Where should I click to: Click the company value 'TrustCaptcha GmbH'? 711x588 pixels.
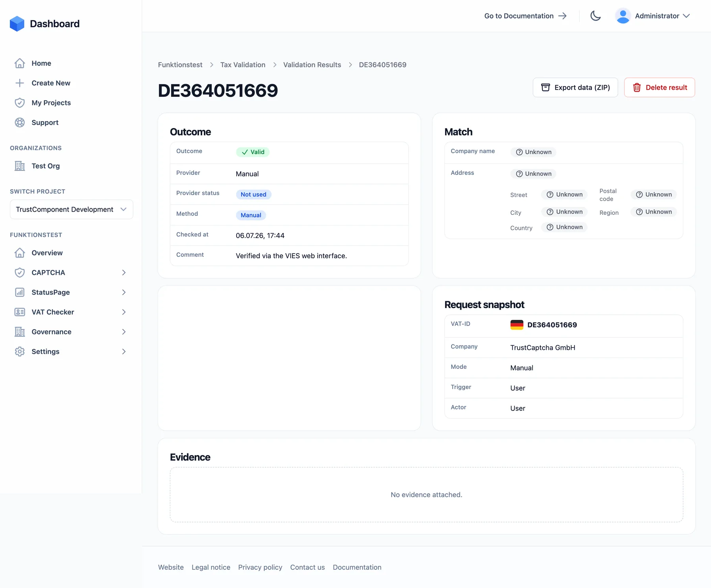click(x=543, y=348)
